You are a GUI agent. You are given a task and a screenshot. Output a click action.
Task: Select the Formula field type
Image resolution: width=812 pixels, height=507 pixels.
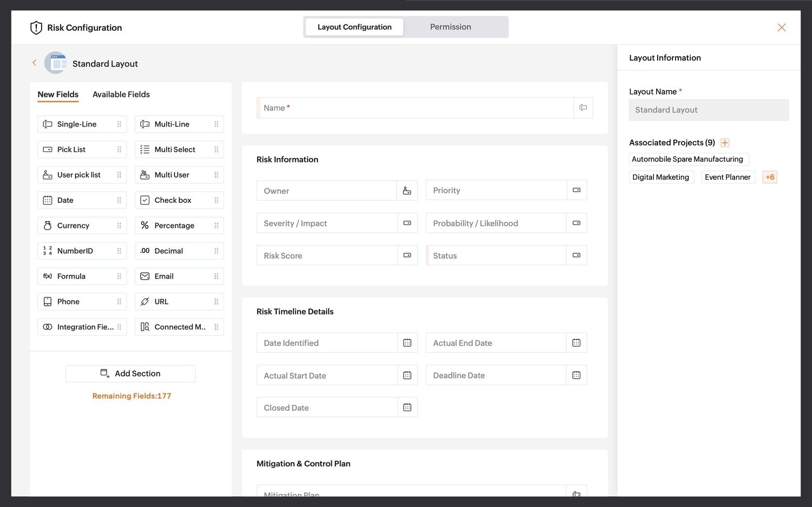point(81,276)
